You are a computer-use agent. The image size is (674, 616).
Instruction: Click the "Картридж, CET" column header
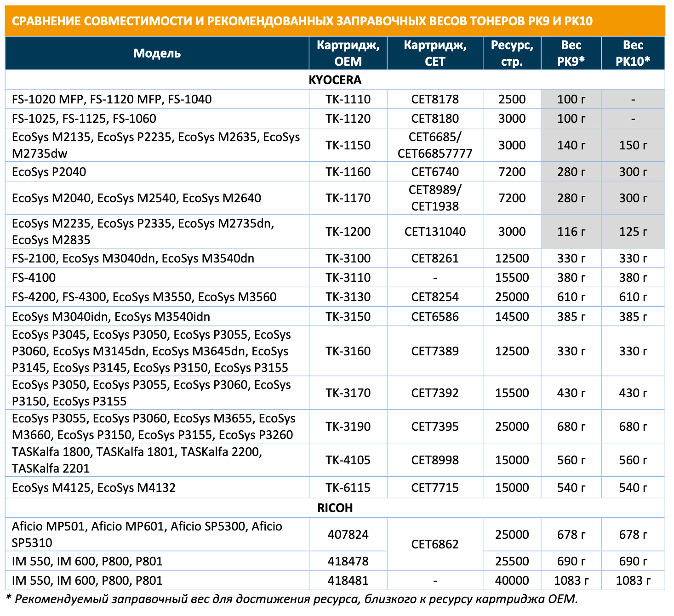(435, 53)
